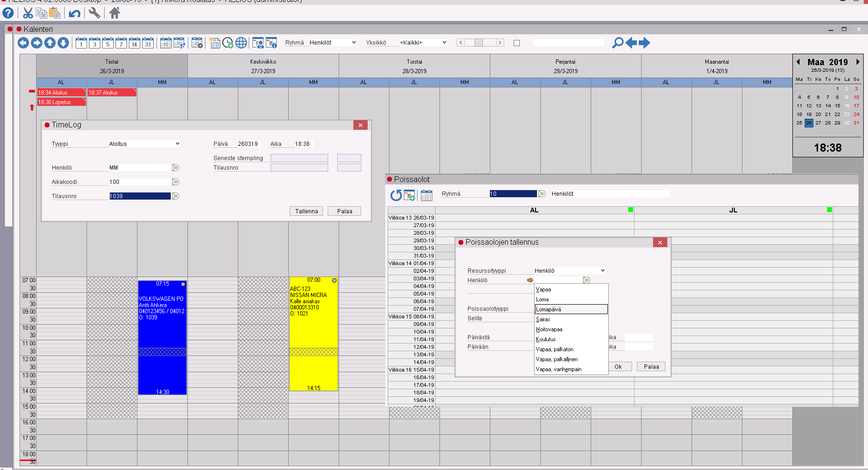This screenshot has height=470, width=868.
Task: Choose Vapaa, vanhempain option
Action: click(571, 369)
